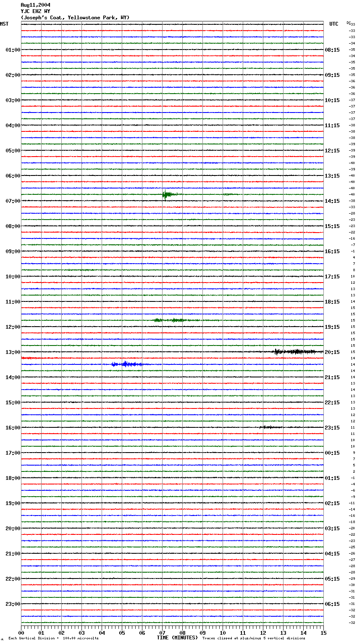Click the 10:15 UTC time label
Image resolution: width=357 pixels, height=644 pixels.
[332, 100]
